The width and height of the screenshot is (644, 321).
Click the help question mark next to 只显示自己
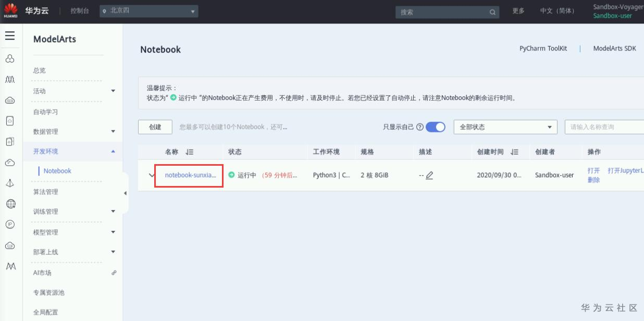point(420,127)
